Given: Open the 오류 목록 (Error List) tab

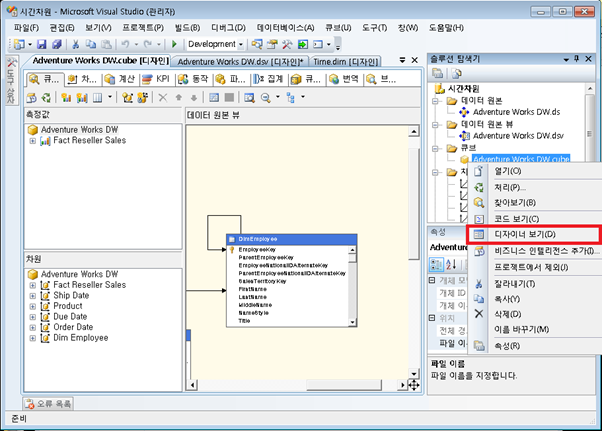Looking at the screenshot, I should pyautogui.click(x=48, y=403).
